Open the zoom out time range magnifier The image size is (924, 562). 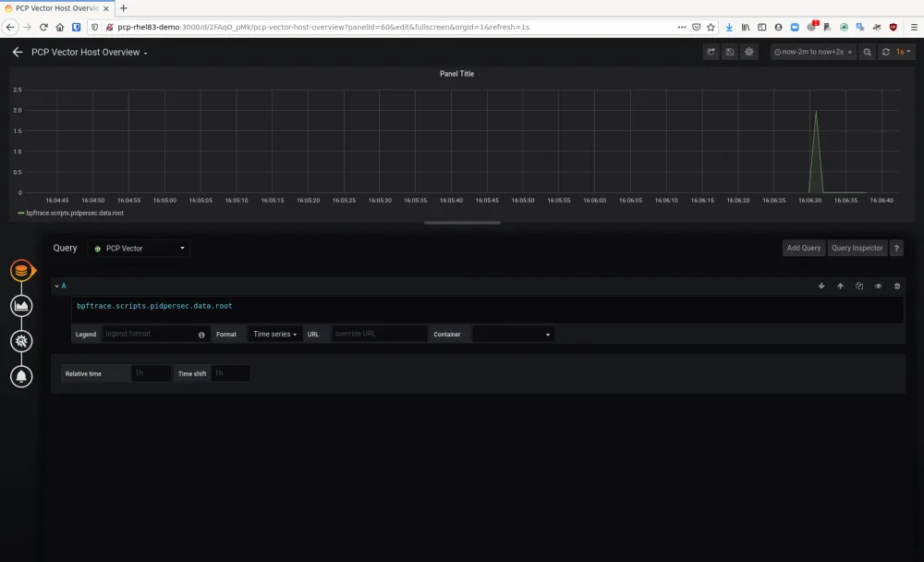coord(867,52)
